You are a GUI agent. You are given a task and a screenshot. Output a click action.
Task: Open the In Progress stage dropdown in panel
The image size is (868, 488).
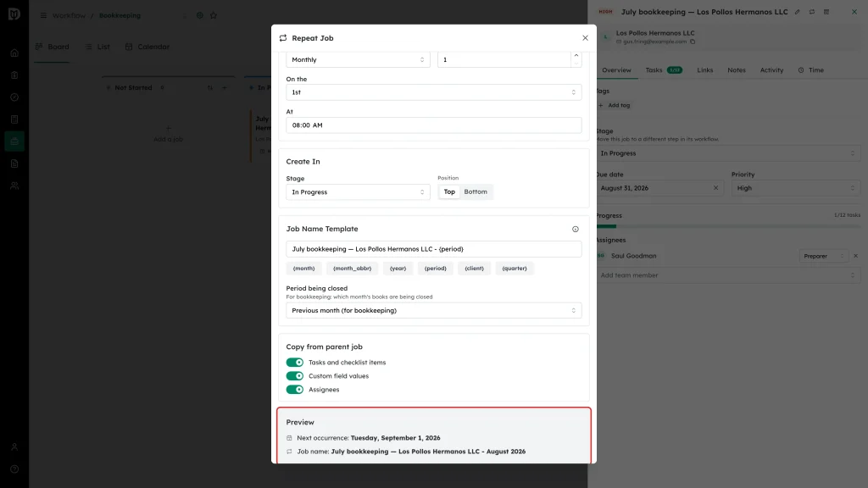click(x=728, y=153)
